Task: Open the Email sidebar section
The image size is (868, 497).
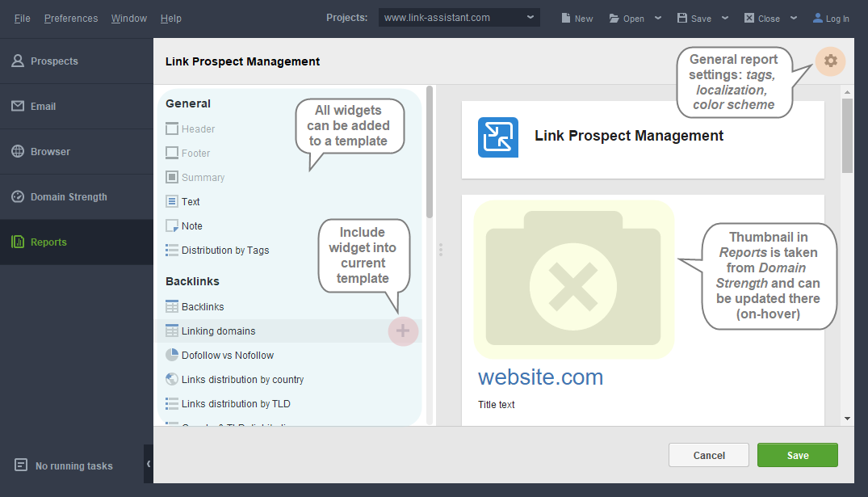Action: tap(77, 107)
